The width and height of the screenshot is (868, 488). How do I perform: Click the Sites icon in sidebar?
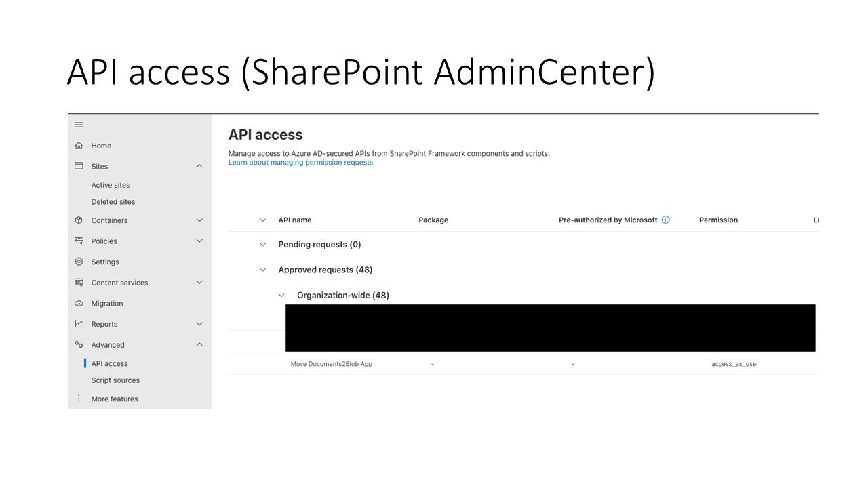pos(79,166)
